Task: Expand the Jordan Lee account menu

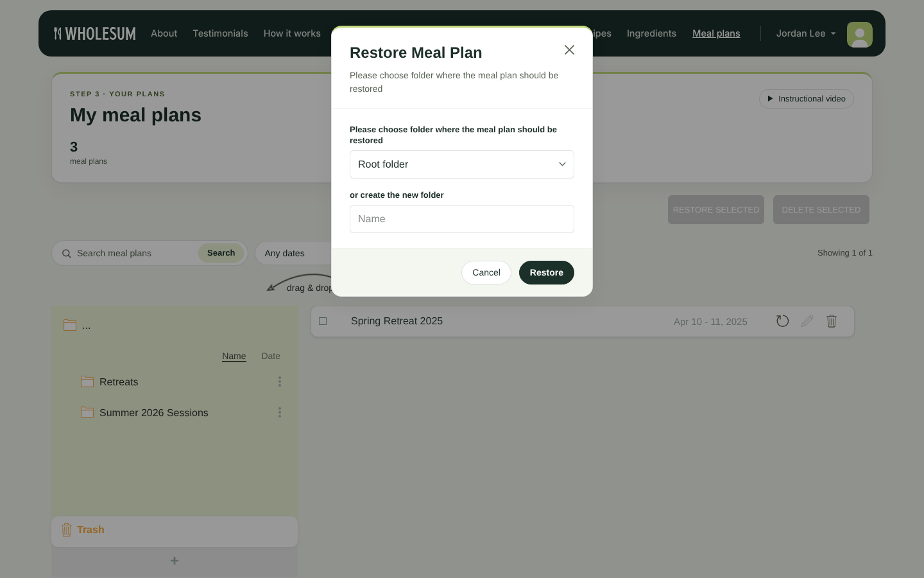Action: click(806, 33)
